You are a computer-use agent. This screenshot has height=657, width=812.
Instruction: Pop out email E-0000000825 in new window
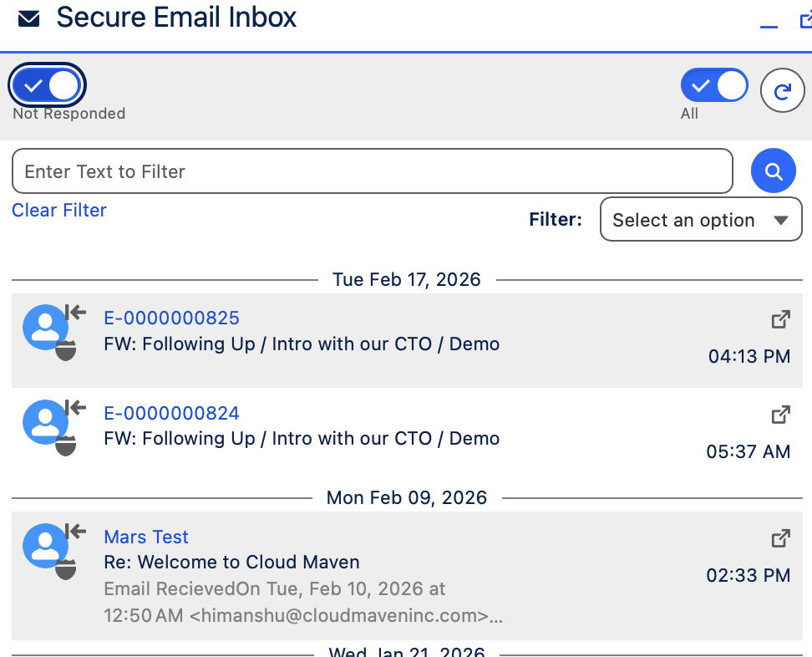(x=781, y=319)
